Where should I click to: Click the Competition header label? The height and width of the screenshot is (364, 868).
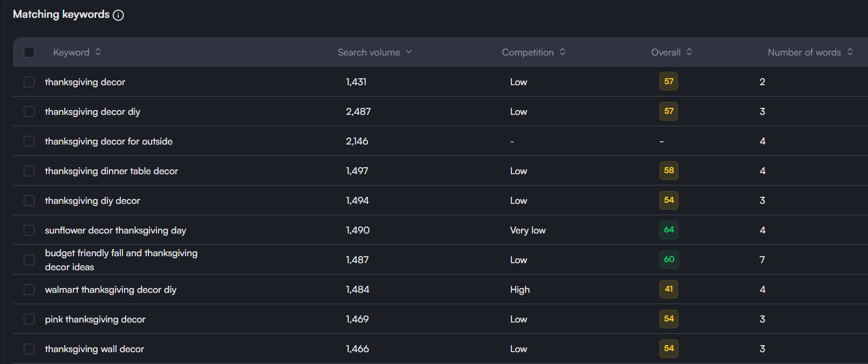pos(528,52)
